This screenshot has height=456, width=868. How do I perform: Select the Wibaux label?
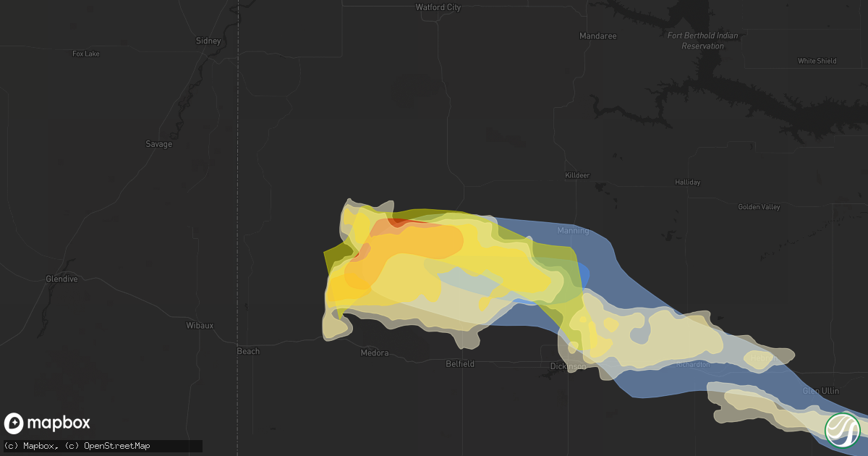(x=200, y=325)
